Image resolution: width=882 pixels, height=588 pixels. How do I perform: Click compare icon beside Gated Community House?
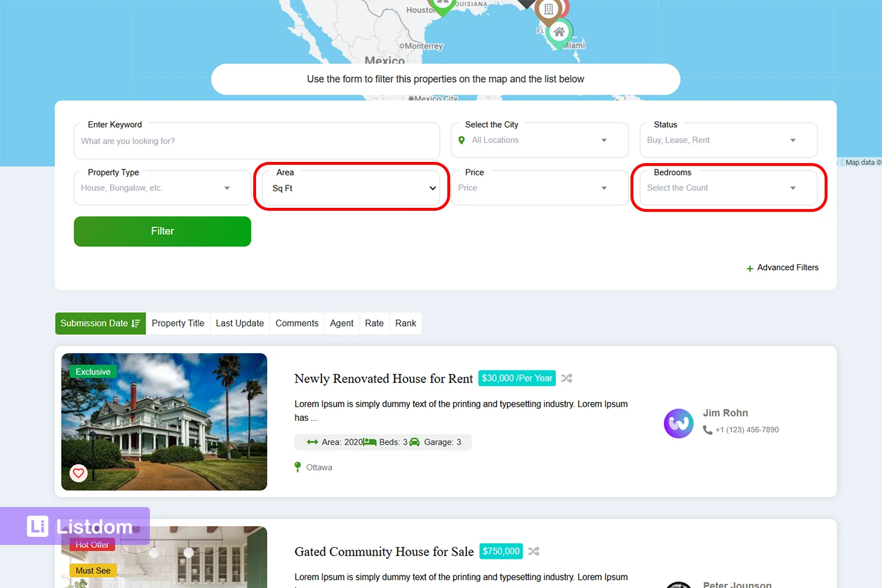tap(534, 551)
